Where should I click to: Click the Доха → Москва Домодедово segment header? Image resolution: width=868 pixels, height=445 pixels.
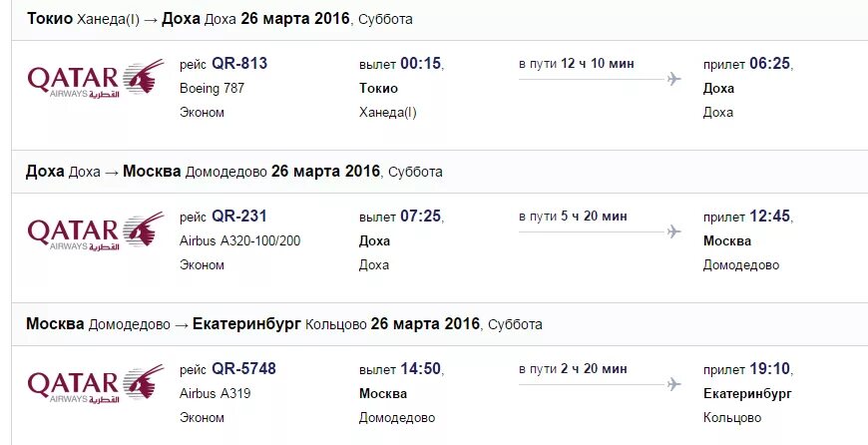pos(234,172)
